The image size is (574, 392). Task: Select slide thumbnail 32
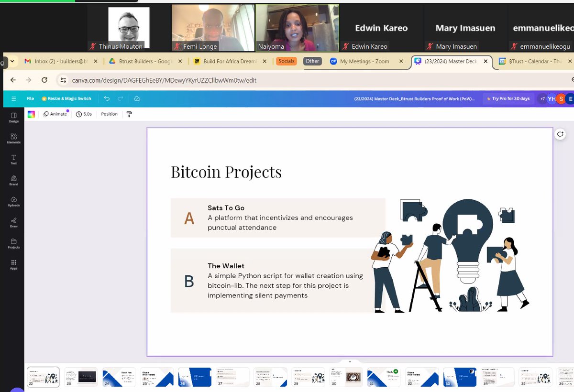[x=422, y=377]
